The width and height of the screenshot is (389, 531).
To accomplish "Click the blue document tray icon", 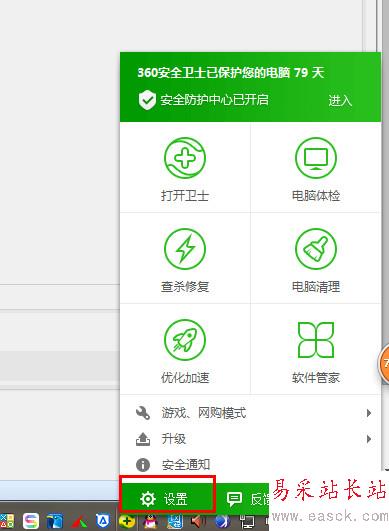I will [x=175, y=521].
